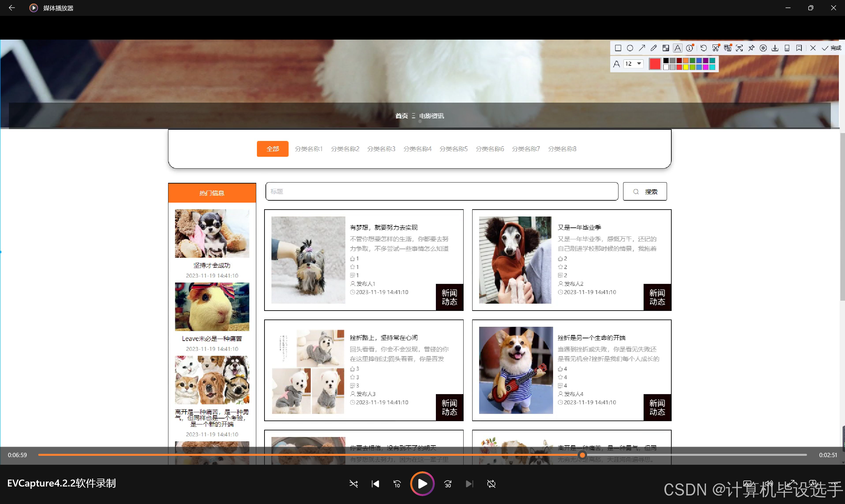The height and width of the screenshot is (504, 845).
Task: Choose the dark green color swatch
Action: click(692, 60)
